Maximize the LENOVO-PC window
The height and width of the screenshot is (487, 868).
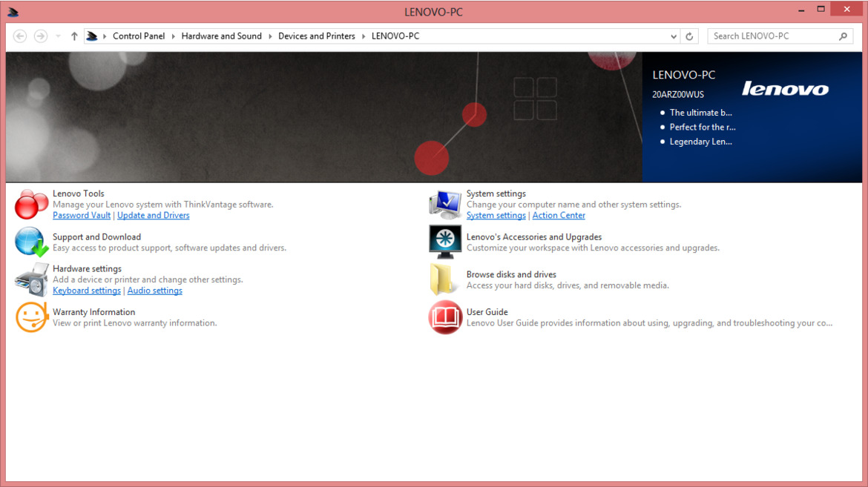pyautogui.click(x=821, y=10)
